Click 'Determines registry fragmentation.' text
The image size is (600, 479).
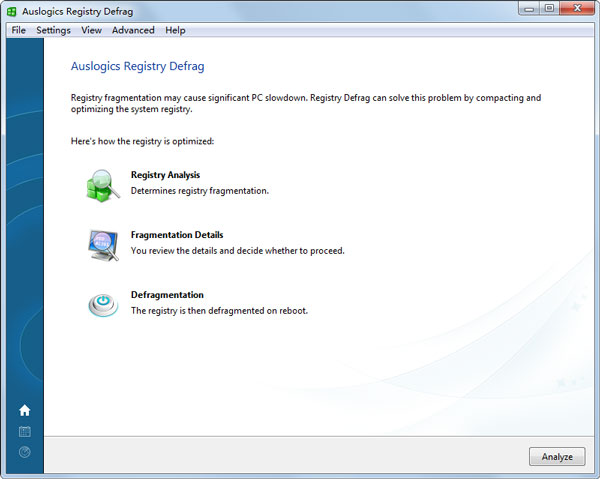click(200, 191)
